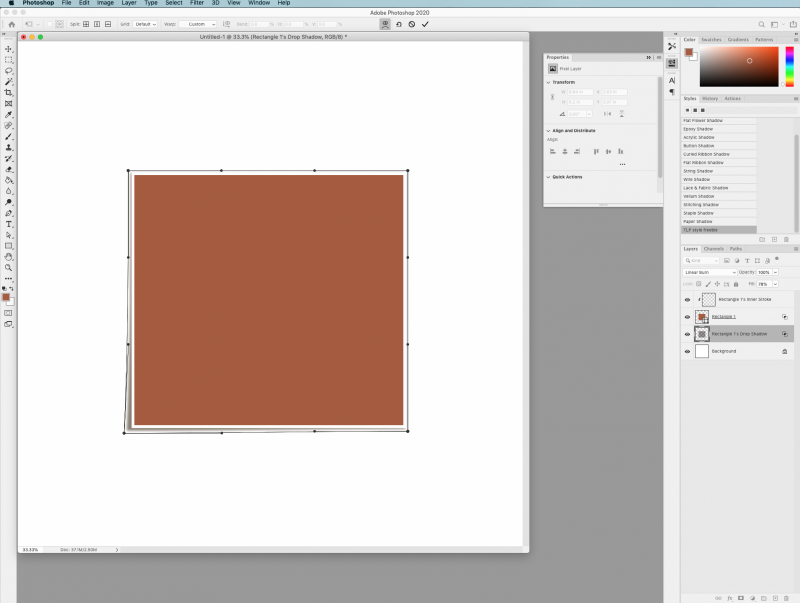Select the TLP style freebie entry
Viewport: 800px width, 603px height.
719,230
